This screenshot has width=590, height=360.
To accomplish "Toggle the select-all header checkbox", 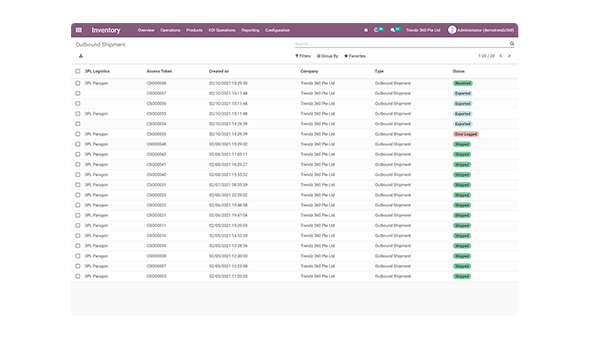I will coord(78,71).
